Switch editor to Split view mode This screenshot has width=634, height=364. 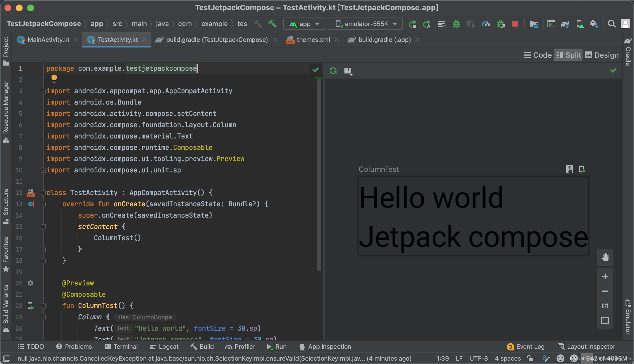pyautogui.click(x=568, y=55)
